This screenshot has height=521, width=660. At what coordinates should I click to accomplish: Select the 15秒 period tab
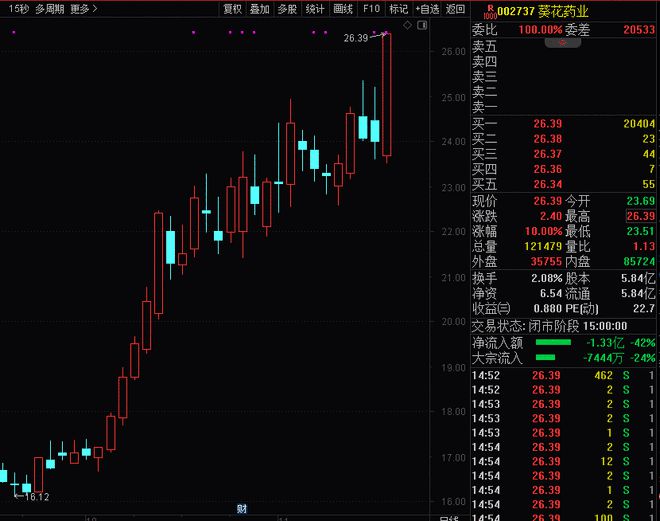(19, 9)
